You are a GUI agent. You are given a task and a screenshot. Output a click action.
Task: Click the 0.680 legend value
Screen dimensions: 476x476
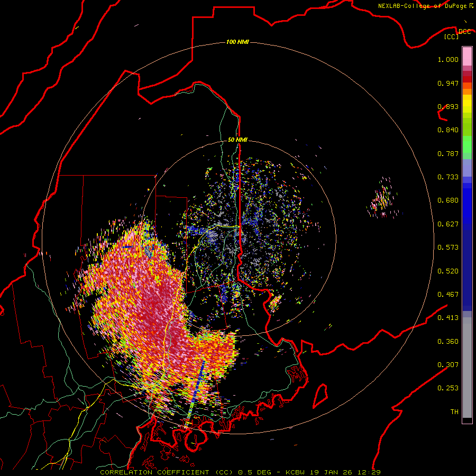(x=448, y=200)
